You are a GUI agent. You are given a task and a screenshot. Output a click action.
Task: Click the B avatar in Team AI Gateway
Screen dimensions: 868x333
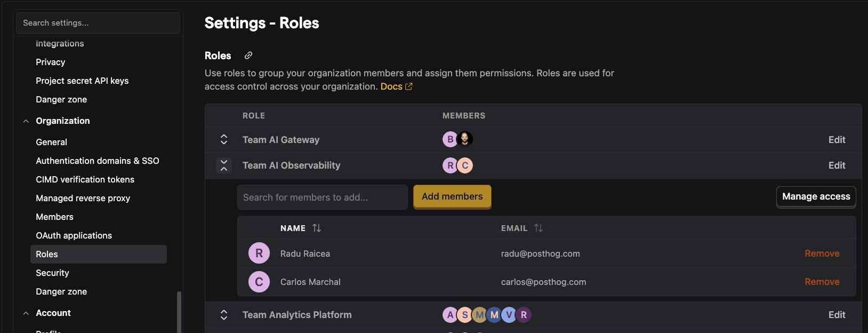coord(450,139)
